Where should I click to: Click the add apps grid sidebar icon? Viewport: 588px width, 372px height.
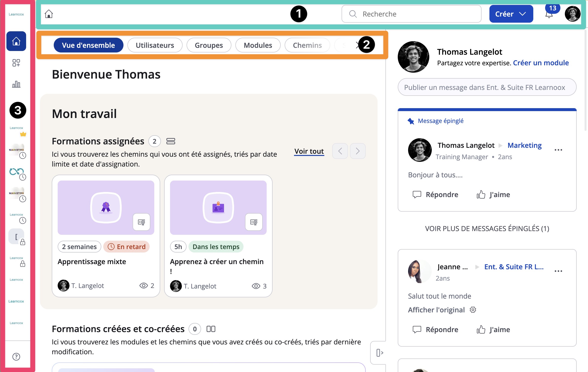[16, 63]
